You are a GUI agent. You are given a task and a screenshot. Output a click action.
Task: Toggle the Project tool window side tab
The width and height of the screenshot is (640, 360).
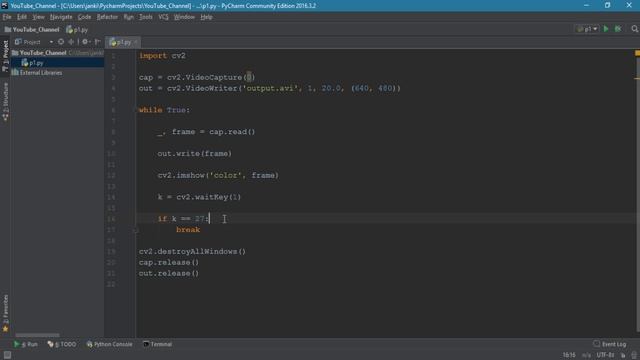tap(5, 56)
